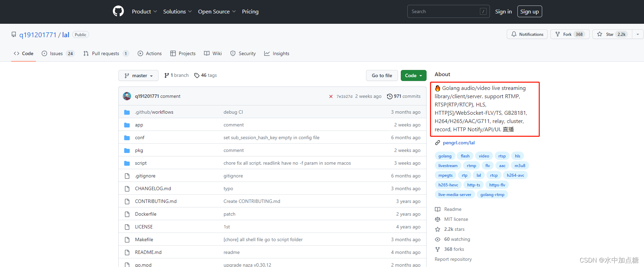This screenshot has height=267, width=644.
Task: Click the star icon in Star button
Action: (600, 34)
